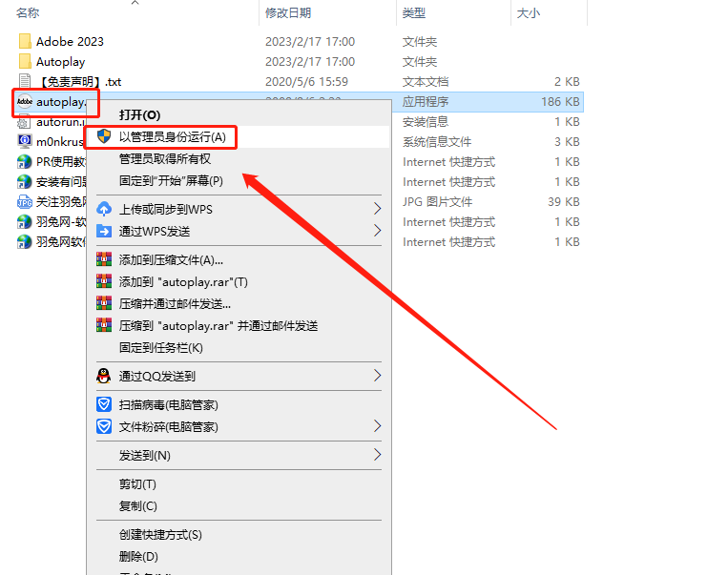Click the 羽兔网-软 shortcut globe icon
Viewport: 728px width, 575px height.
click(x=24, y=222)
